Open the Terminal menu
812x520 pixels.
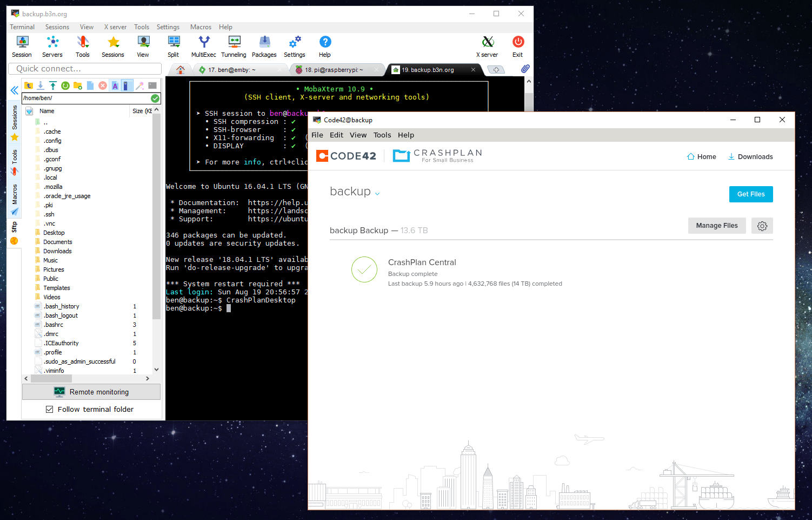click(x=22, y=27)
